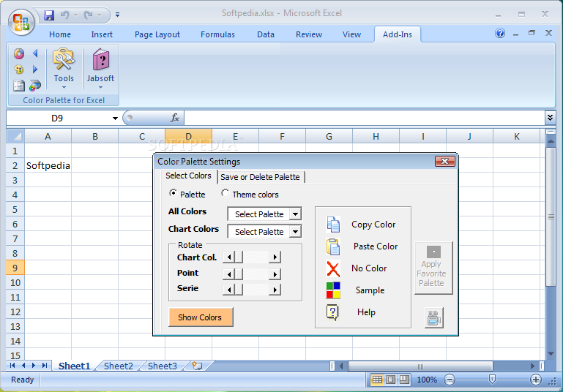
Task: Click the sheet grid icon in the Color Palette group
Action: pyautogui.click(x=19, y=86)
